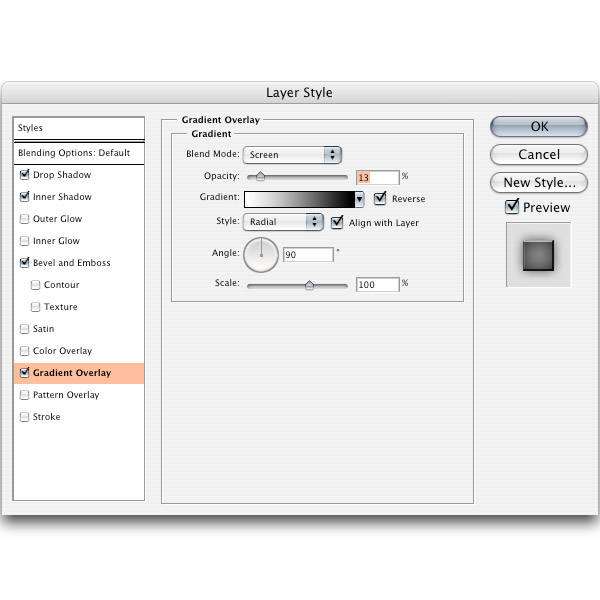Viewport: 600px width, 600px height.
Task: Enable the Contour checkbox
Action: [35, 285]
